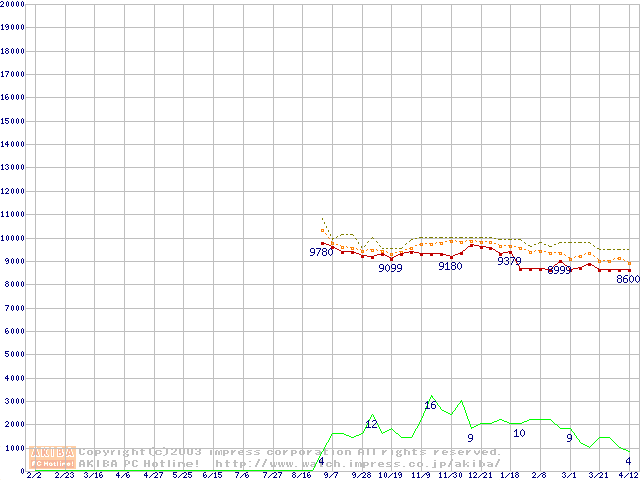Click the 9180 price data label

click(450, 266)
